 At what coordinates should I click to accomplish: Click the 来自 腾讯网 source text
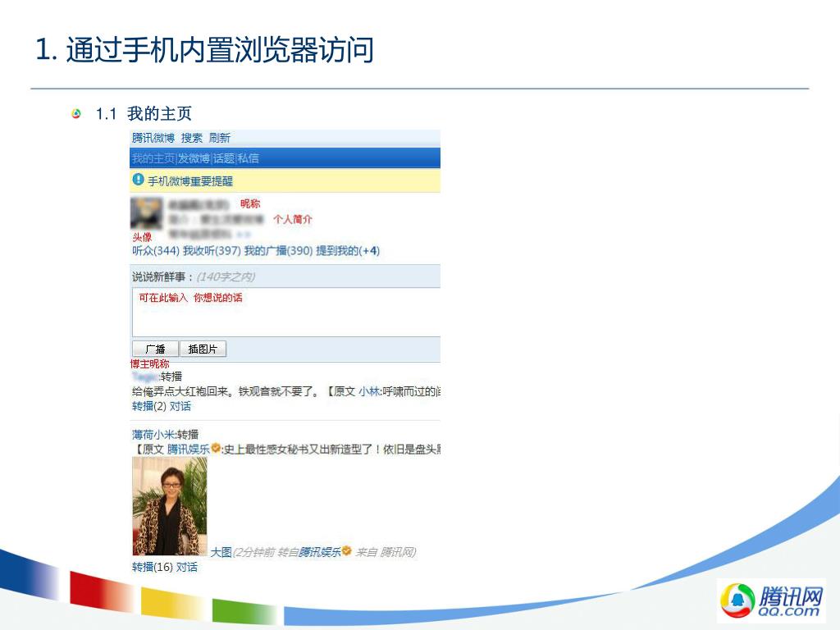pyautogui.click(x=386, y=552)
